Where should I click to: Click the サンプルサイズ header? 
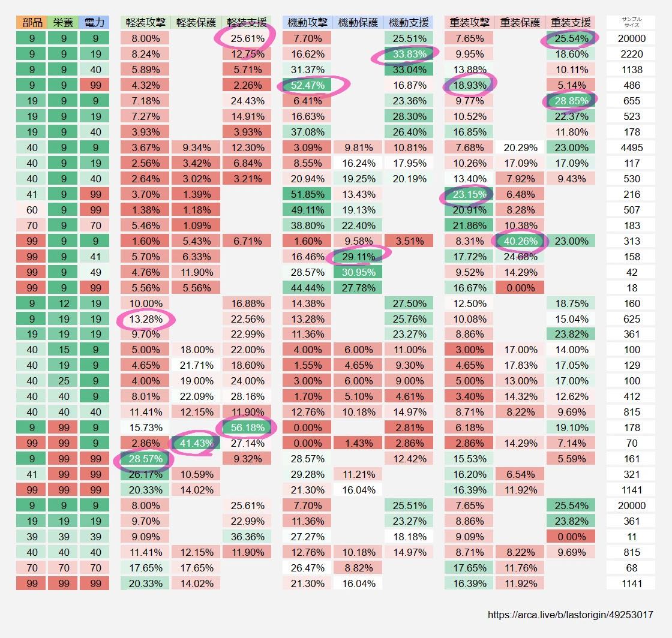pos(631,22)
